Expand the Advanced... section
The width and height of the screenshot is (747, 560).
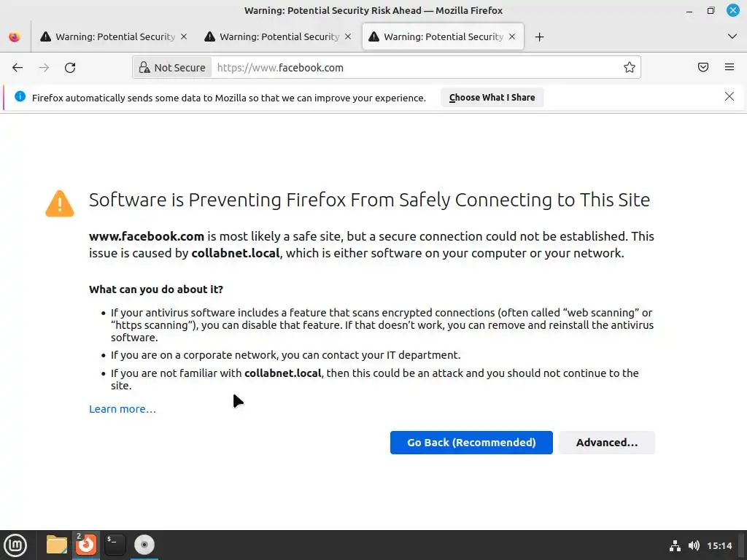click(x=606, y=443)
